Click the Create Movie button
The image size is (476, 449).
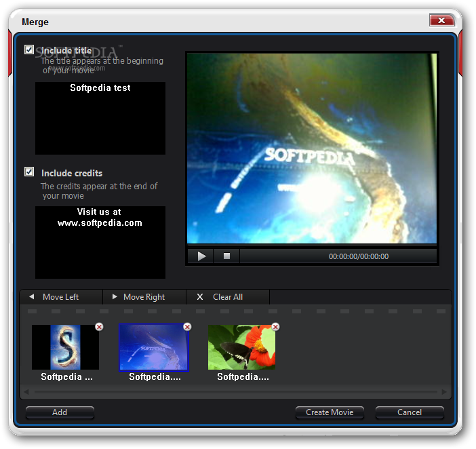(330, 412)
